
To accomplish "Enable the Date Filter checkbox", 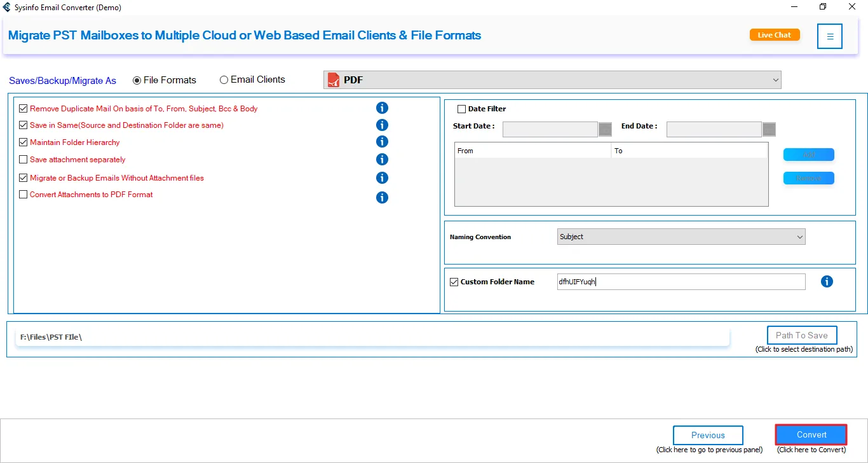I will pyautogui.click(x=462, y=109).
